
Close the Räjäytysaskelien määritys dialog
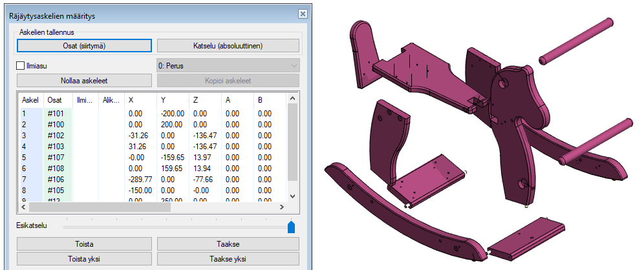click(302, 14)
